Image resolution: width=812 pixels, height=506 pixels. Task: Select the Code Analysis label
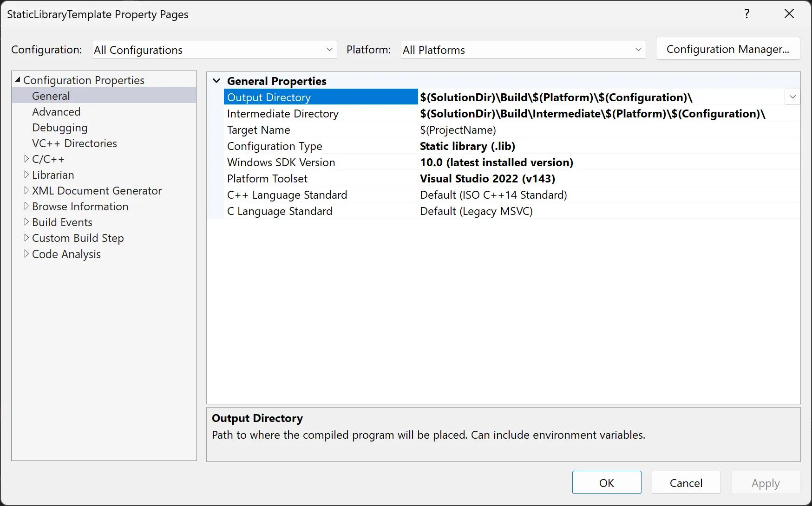pyautogui.click(x=66, y=254)
